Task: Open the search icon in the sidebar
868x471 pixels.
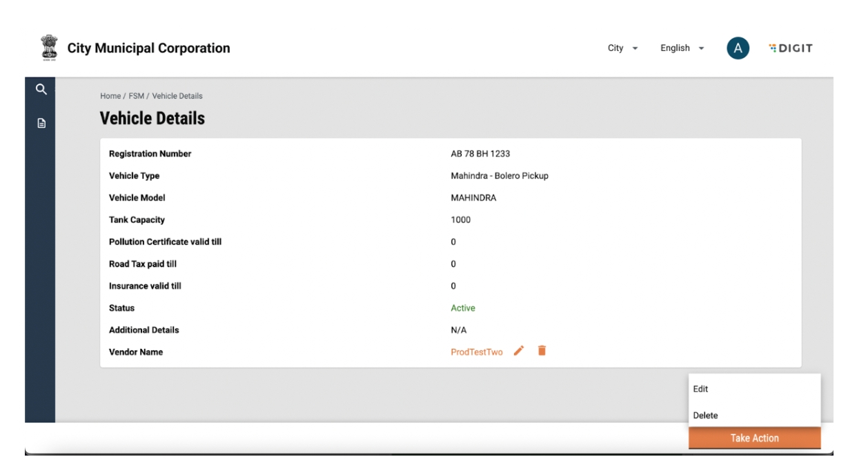Action: coord(41,89)
